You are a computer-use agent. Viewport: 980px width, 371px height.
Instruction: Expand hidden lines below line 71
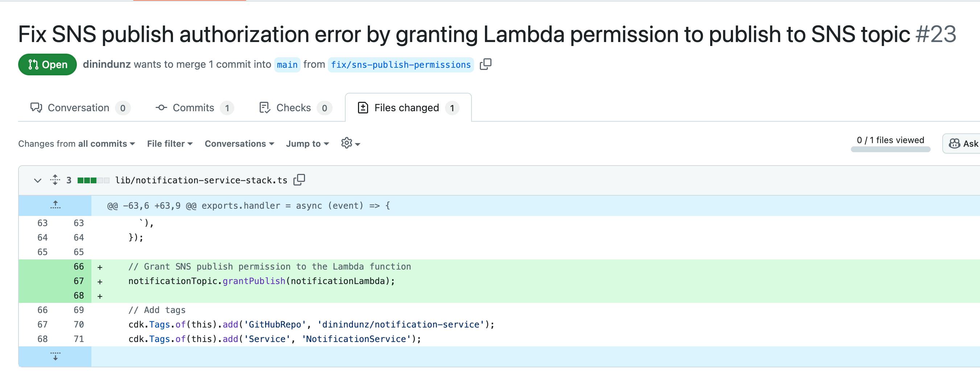coord(55,357)
